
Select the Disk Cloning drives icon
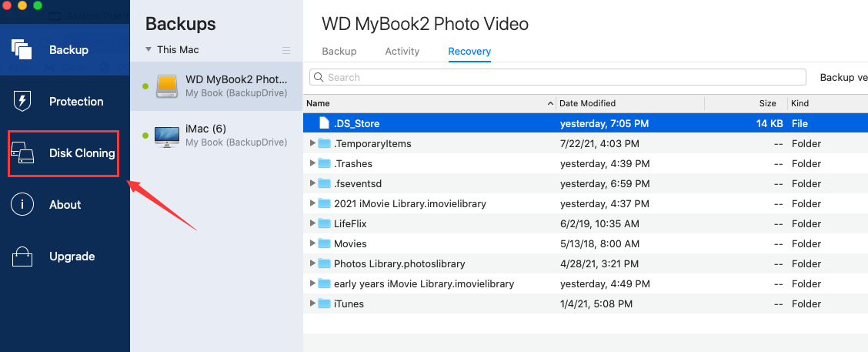22,153
